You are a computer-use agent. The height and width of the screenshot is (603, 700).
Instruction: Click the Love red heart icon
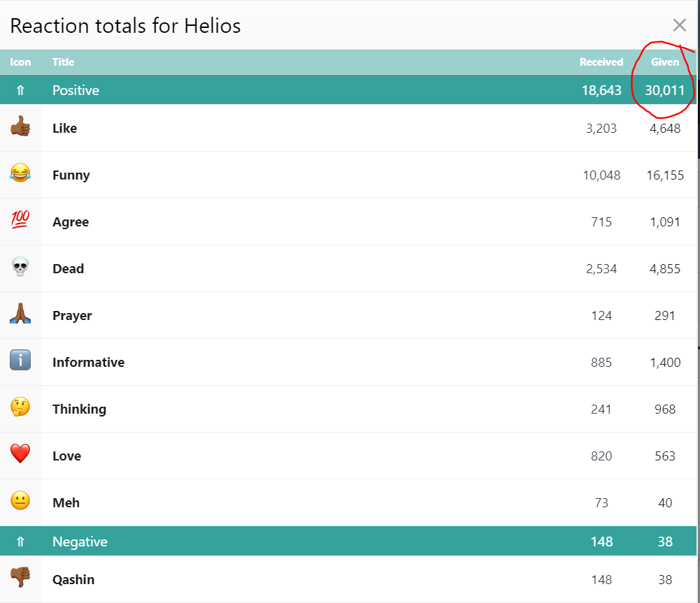[20, 453]
